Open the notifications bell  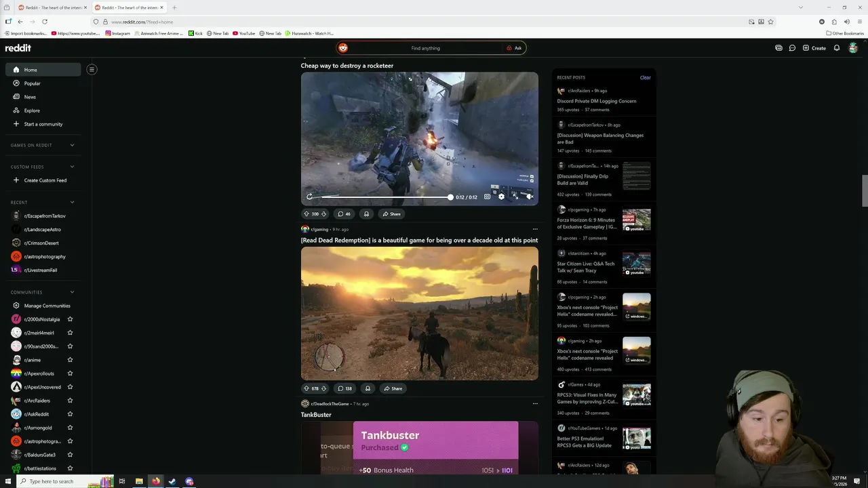pos(837,48)
